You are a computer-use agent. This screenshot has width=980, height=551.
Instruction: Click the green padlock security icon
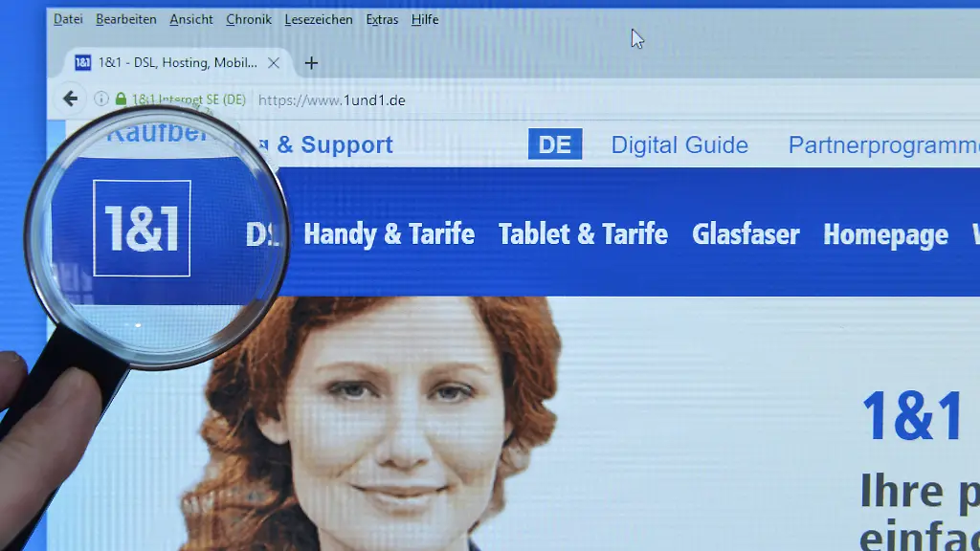(x=121, y=99)
